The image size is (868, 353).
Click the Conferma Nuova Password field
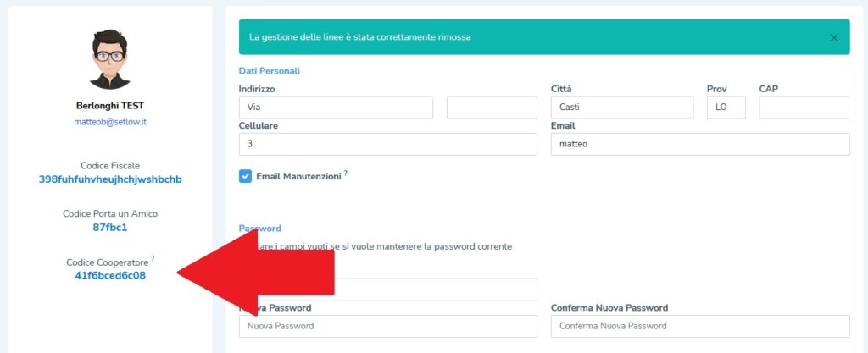click(700, 326)
